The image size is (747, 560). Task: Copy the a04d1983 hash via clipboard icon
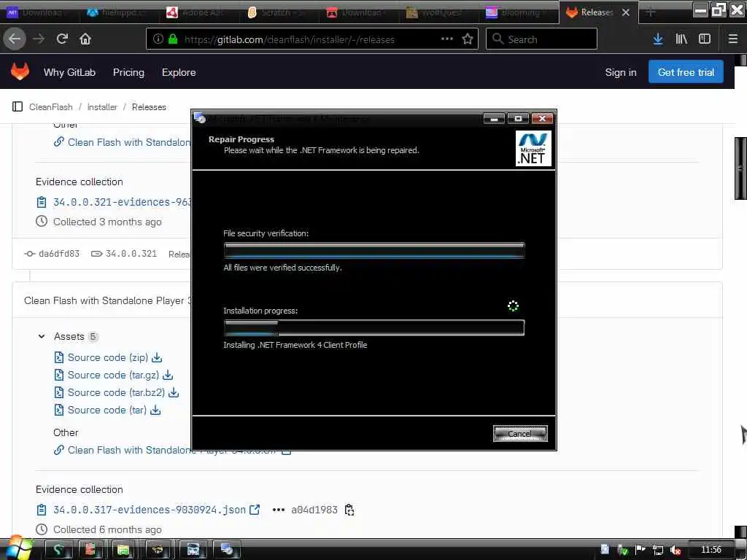pyautogui.click(x=349, y=510)
